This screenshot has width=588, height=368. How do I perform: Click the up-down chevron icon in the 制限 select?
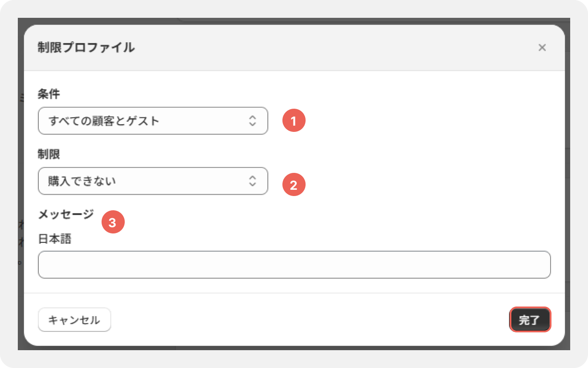pyautogui.click(x=252, y=181)
